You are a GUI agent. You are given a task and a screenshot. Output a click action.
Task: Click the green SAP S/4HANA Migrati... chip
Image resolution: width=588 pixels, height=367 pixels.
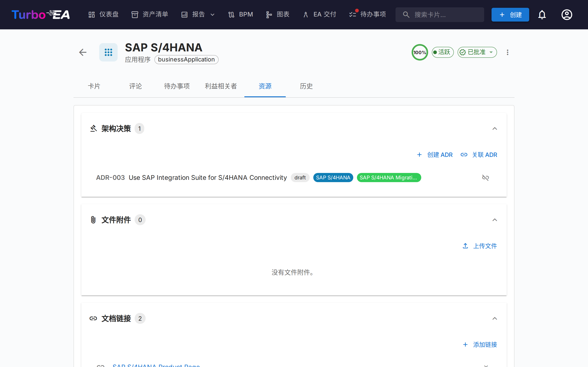click(389, 178)
